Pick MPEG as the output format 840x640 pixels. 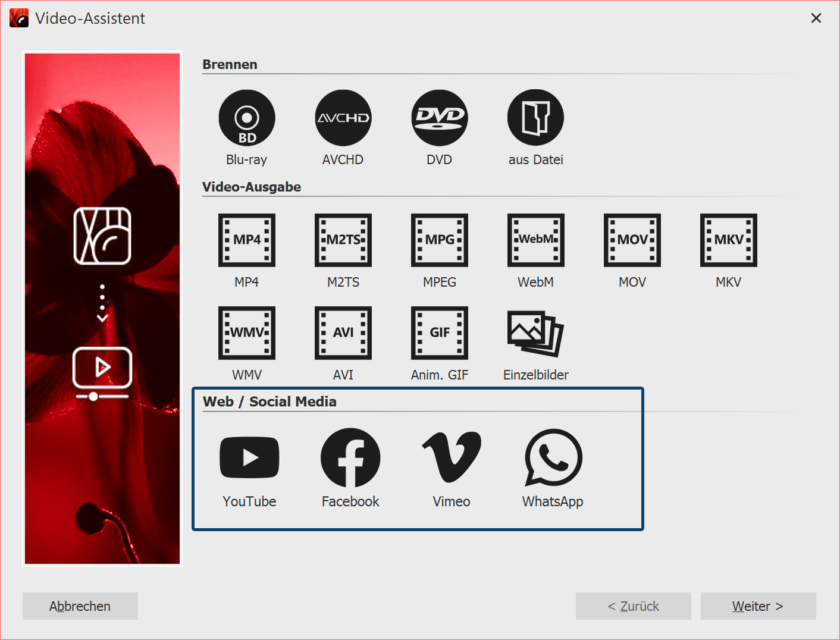point(440,240)
